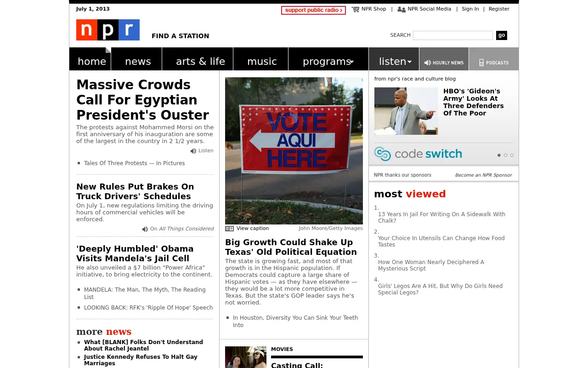588x368 pixels.
Task: Click the NPR logo
Action: pyautogui.click(x=108, y=30)
